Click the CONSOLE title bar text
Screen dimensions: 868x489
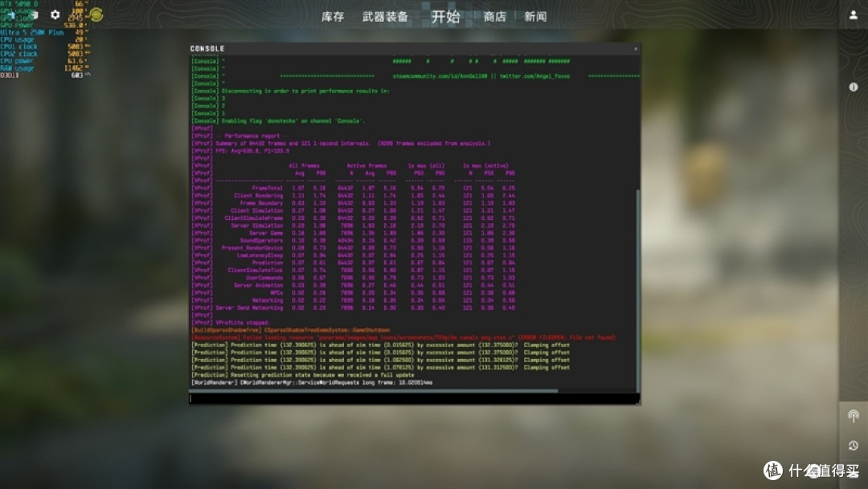(207, 49)
